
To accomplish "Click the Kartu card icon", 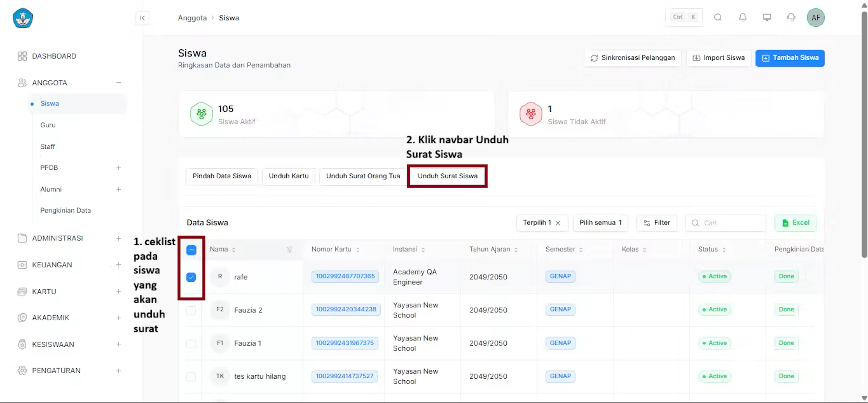I will pos(22,291).
